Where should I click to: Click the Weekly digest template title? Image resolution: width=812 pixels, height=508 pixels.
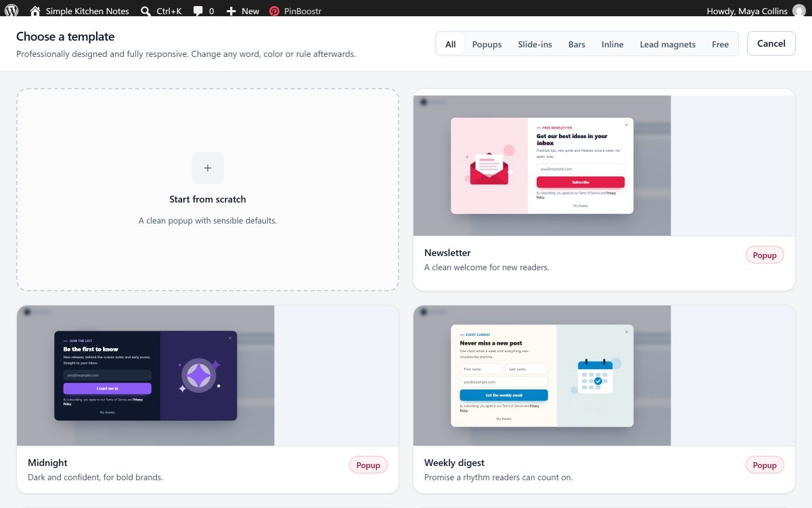[x=454, y=463]
